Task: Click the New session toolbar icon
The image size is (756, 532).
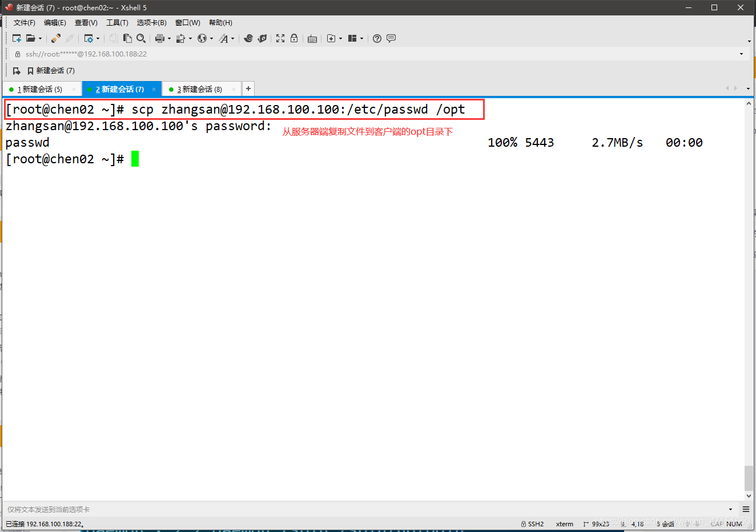Action: [x=17, y=38]
